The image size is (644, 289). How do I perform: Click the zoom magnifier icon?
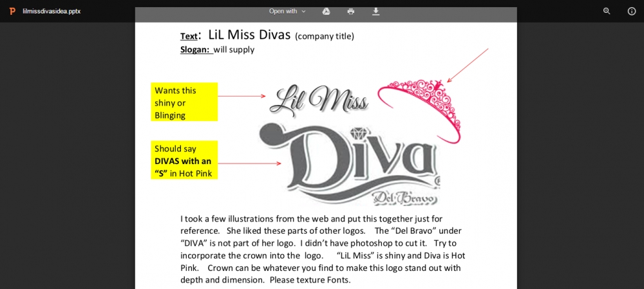point(607,11)
